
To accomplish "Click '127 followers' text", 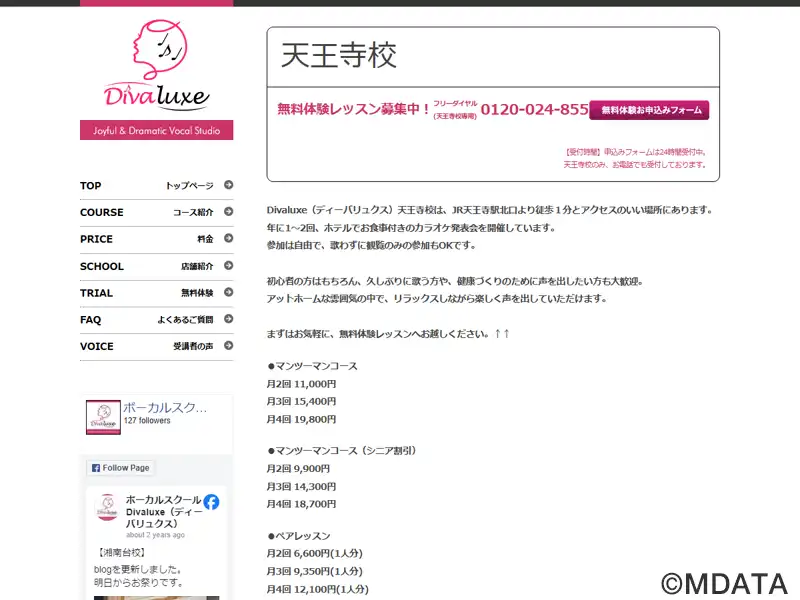I will pos(147,420).
